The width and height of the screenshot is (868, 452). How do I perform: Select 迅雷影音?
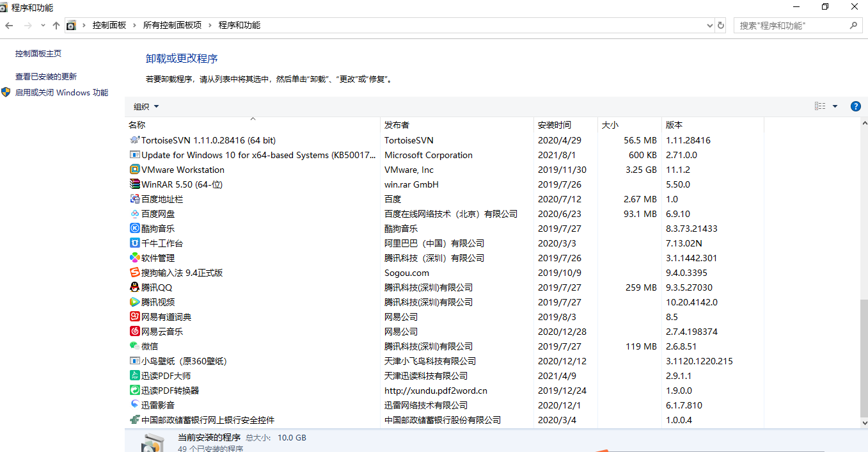click(x=155, y=405)
